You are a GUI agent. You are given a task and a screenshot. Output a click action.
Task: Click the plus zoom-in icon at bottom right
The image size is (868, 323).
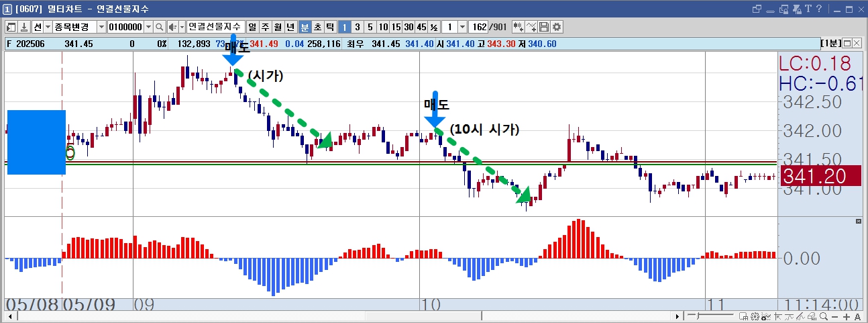click(847, 317)
